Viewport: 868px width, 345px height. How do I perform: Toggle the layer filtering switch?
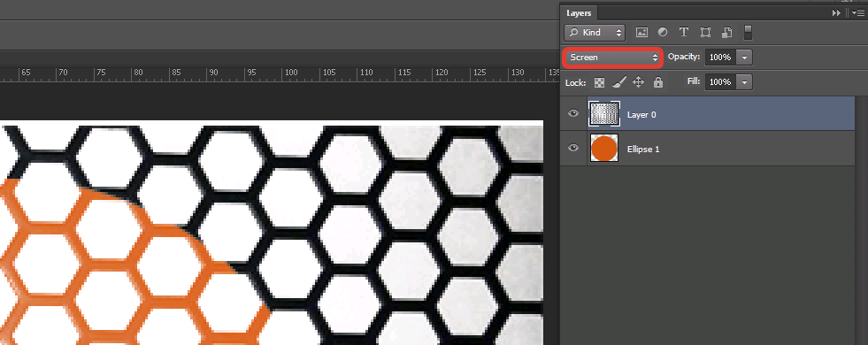click(x=748, y=32)
